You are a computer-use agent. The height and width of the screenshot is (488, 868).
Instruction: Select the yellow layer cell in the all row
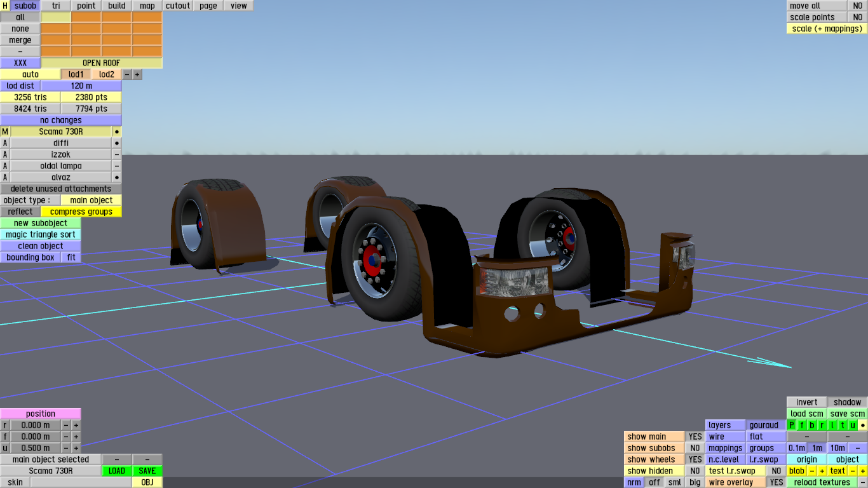click(x=56, y=17)
